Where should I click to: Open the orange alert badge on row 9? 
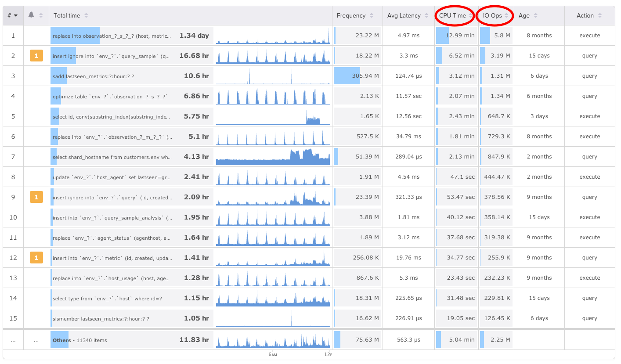(36, 197)
